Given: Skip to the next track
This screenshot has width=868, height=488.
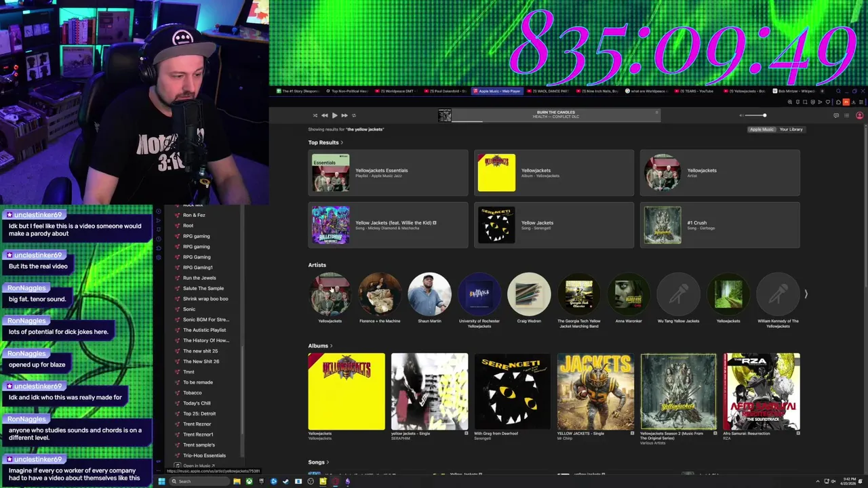Looking at the screenshot, I should pyautogui.click(x=344, y=115).
